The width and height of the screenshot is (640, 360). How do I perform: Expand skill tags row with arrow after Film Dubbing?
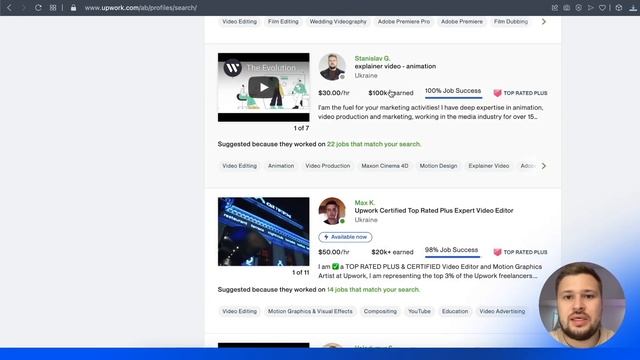(x=544, y=22)
